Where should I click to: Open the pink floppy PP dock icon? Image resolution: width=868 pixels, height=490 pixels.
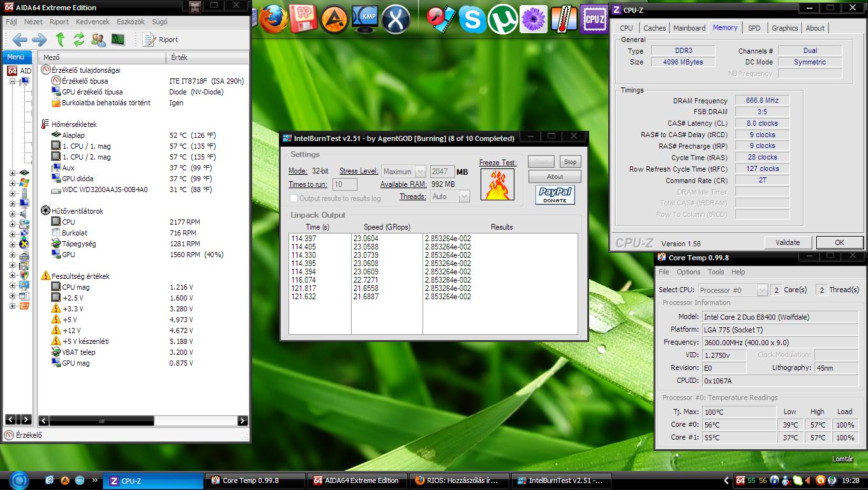(303, 19)
